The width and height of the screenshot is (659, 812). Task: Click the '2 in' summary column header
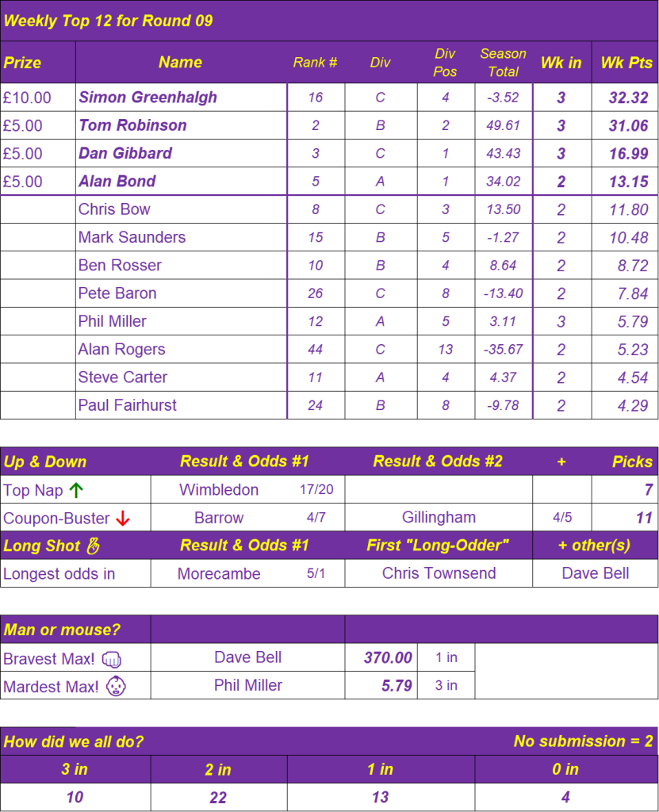218,769
